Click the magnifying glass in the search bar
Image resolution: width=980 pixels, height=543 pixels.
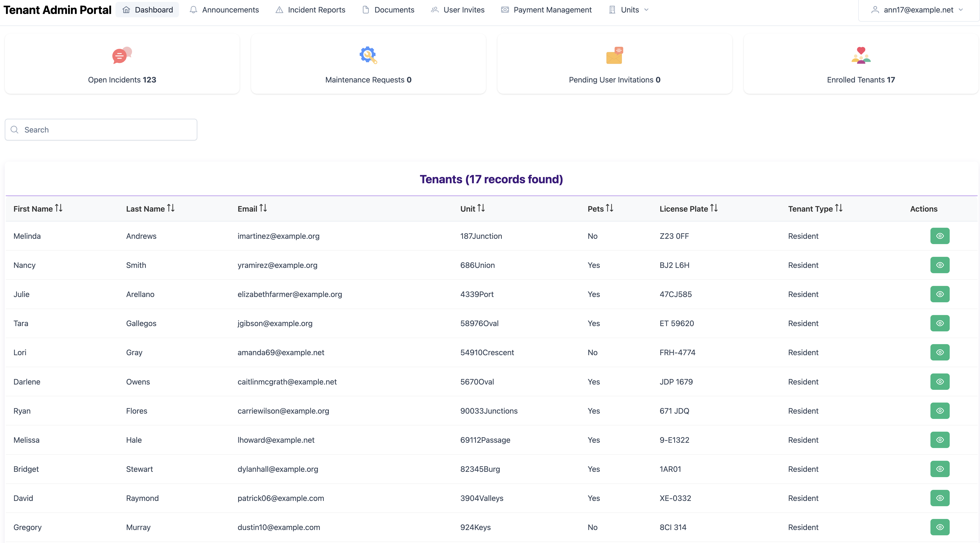tap(14, 129)
